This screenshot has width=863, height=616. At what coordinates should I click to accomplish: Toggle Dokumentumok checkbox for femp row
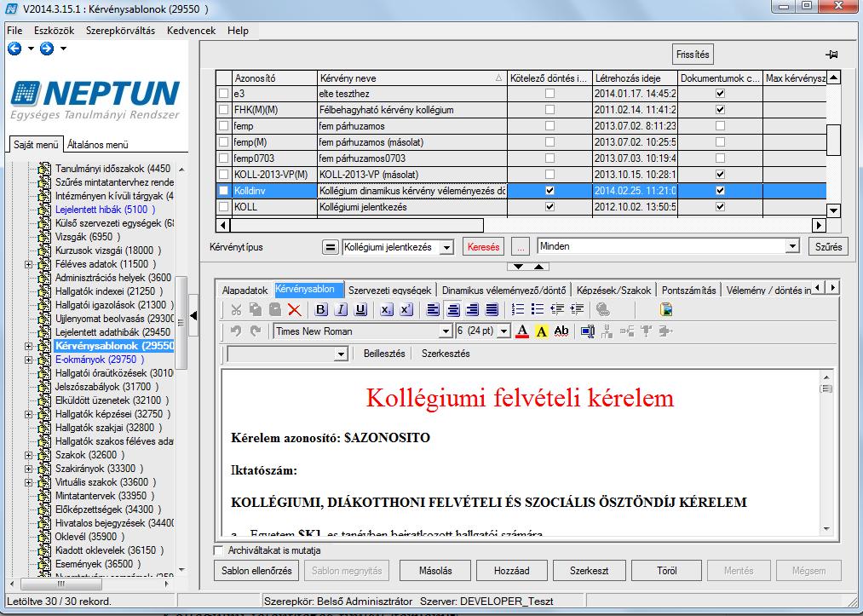[x=720, y=126]
